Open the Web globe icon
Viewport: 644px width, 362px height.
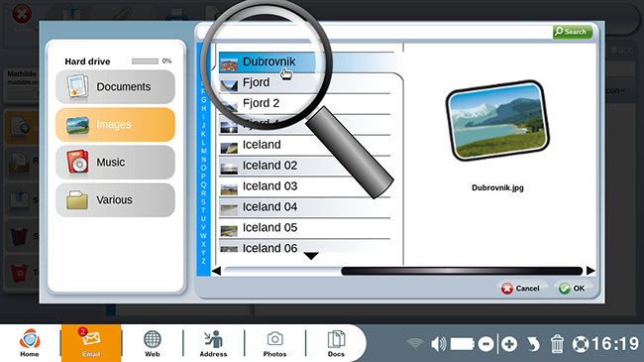point(152,343)
